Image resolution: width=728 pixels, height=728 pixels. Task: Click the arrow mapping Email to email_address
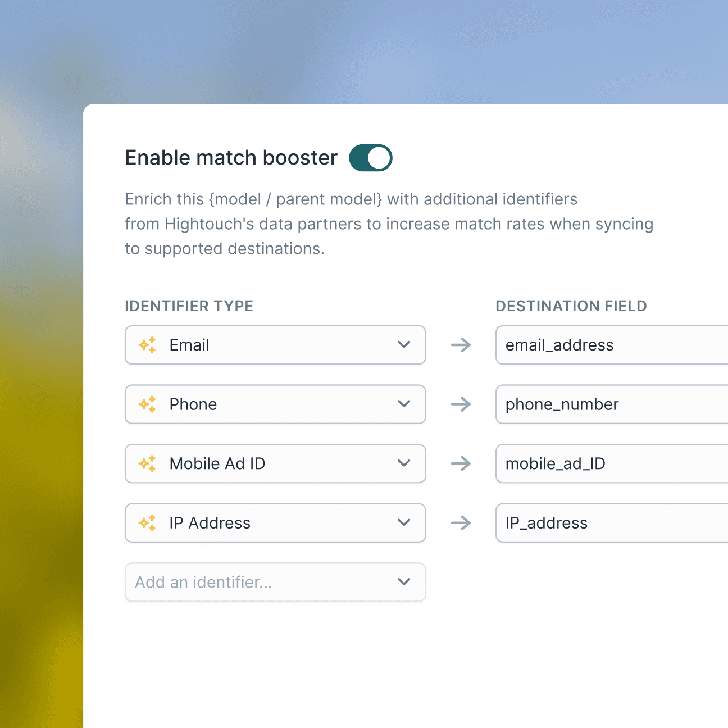click(461, 345)
